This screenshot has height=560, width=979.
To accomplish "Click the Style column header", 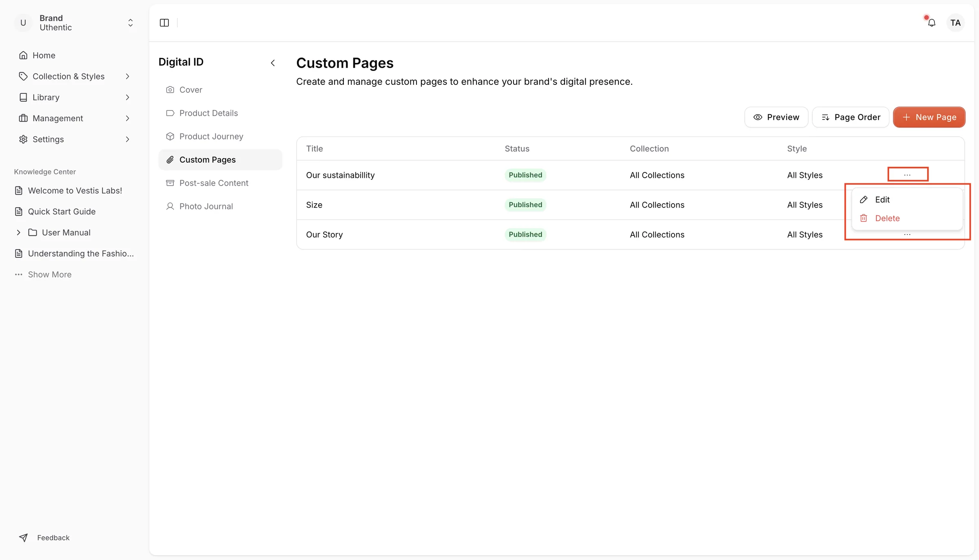I will [x=797, y=148].
